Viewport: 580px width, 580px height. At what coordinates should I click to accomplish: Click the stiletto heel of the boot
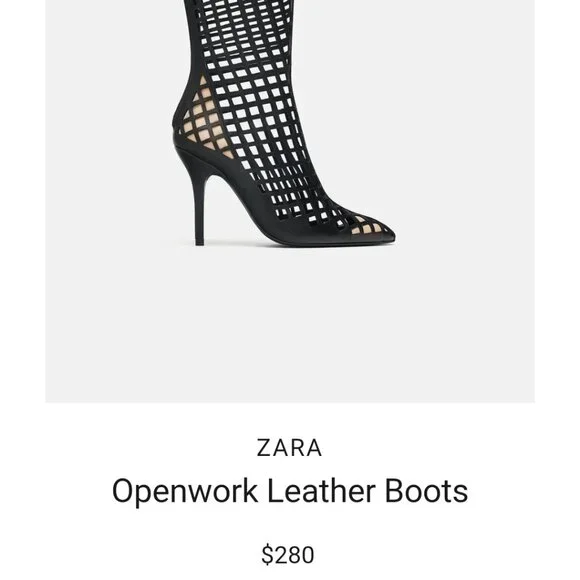pyautogui.click(x=199, y=207)
